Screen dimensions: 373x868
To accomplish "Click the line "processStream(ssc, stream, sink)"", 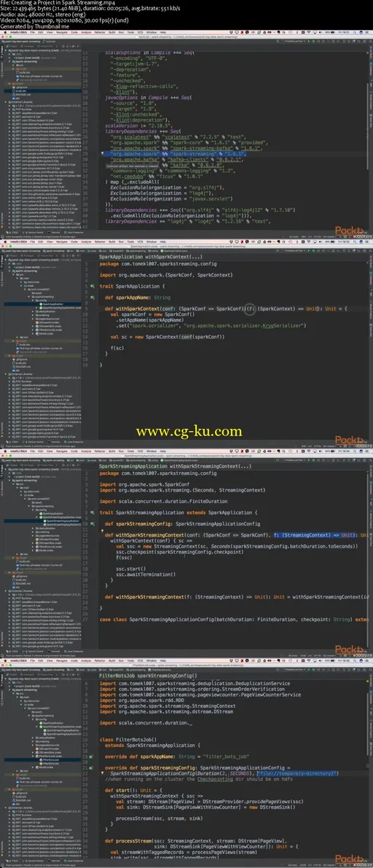I will 159,817.
